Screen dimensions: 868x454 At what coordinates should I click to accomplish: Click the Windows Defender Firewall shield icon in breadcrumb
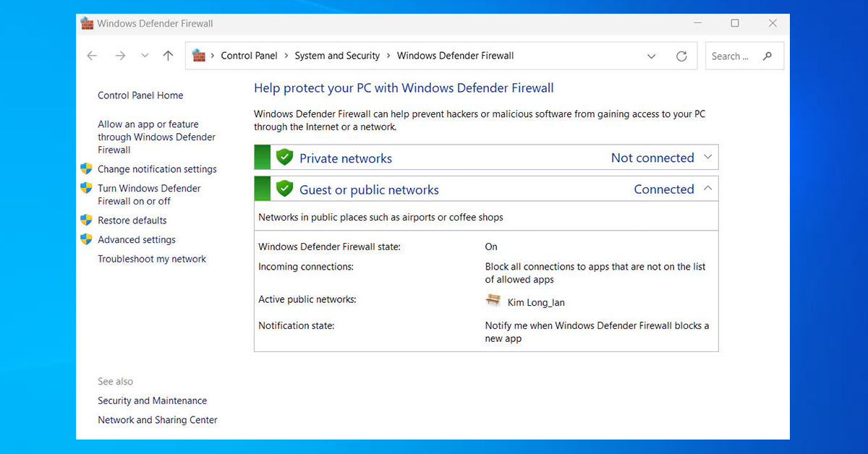[198, 56]
